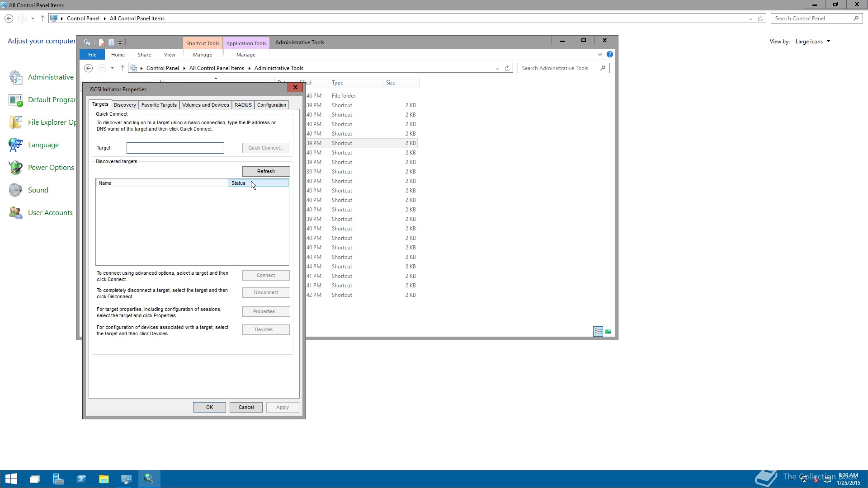
Task: Click the Default Programs icon
Action: click(x=16, y=100)
